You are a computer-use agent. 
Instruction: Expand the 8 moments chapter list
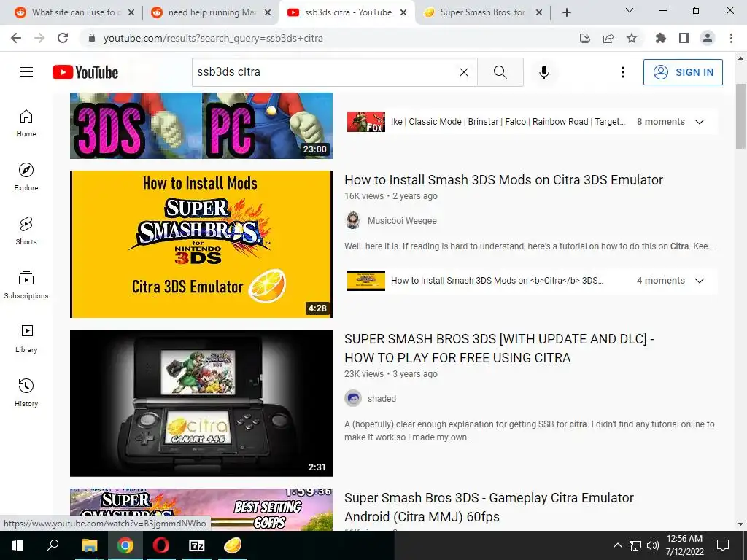[699, 122]
